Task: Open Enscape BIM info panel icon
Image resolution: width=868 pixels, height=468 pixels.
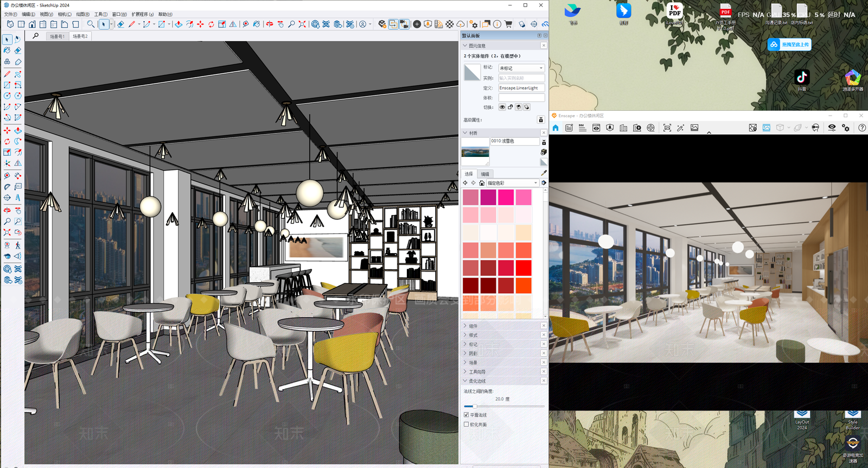Action: [582, 128]
